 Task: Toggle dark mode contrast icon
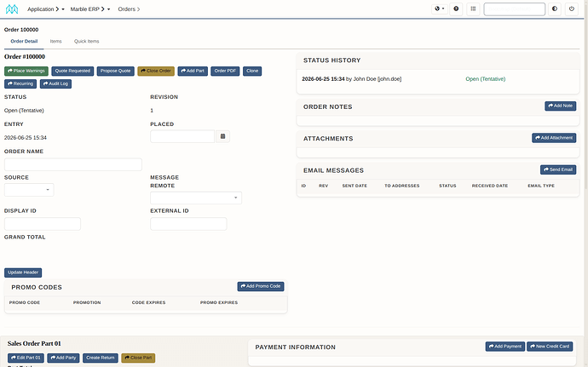pyautogui.click(x=555, y=9)
